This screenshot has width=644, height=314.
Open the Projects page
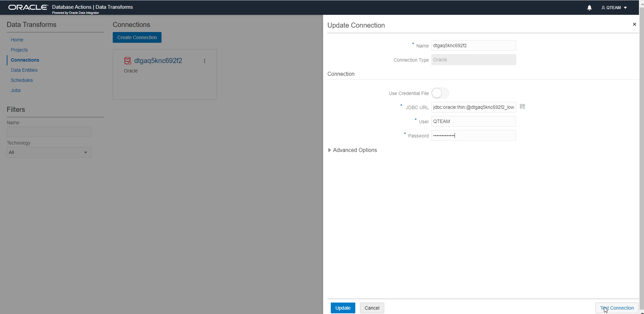click(x=19, y=50)
